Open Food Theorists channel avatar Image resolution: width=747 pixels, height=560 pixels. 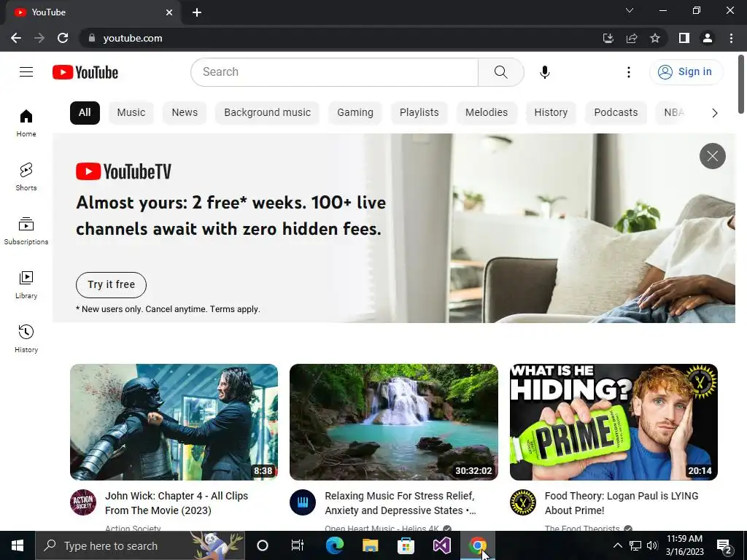522,502
